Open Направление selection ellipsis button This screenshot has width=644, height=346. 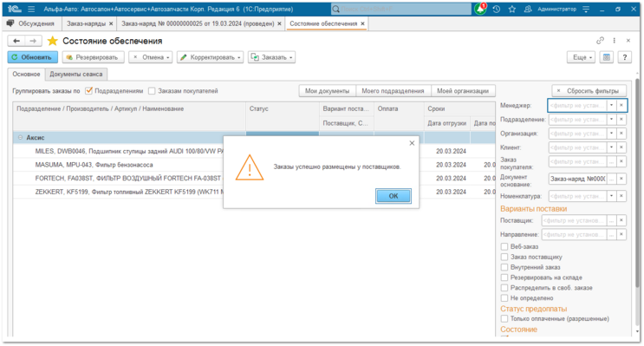(x=612, y=235)
